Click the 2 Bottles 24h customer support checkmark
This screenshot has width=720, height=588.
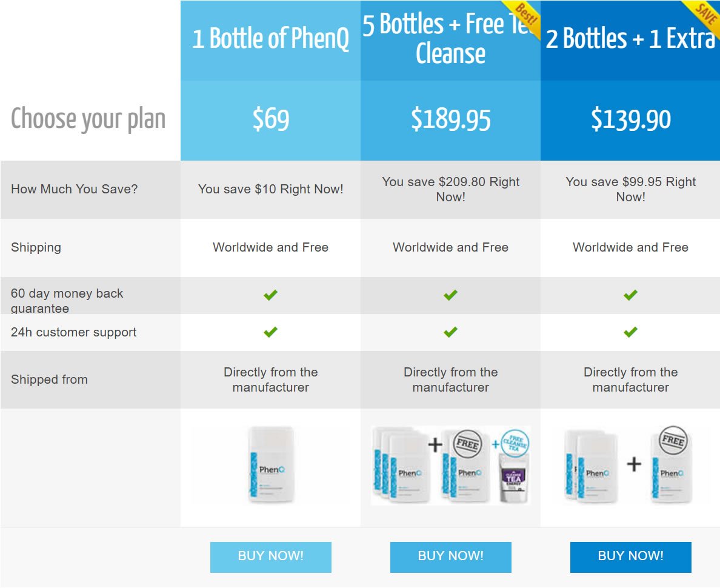point(630,332)
